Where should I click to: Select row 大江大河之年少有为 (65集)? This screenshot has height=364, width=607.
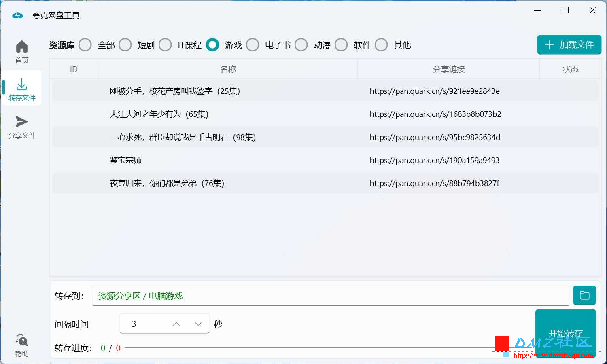[325, 114]
